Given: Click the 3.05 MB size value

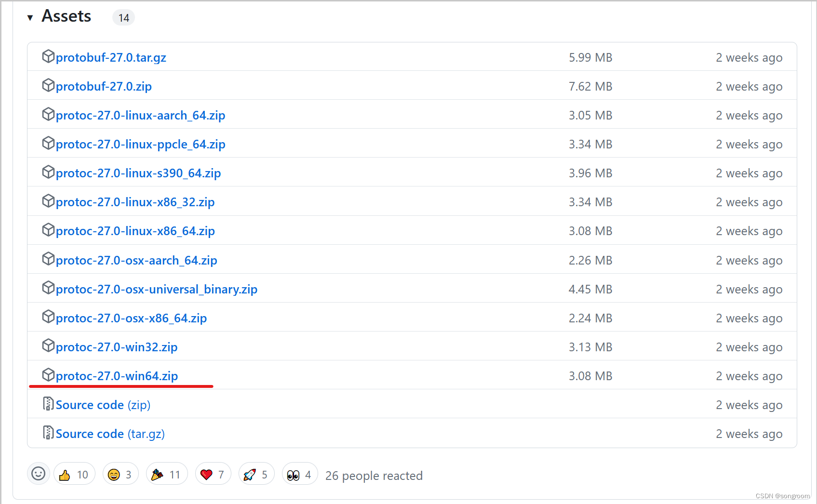Looking at the screenshot, I should coord(590,116).
